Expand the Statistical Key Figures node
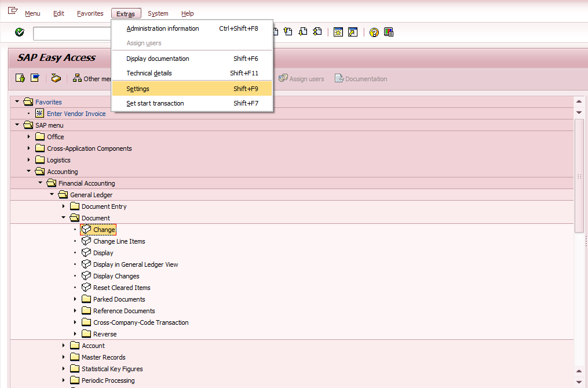Screen dimensions: 588x388 tap(63, 368)
